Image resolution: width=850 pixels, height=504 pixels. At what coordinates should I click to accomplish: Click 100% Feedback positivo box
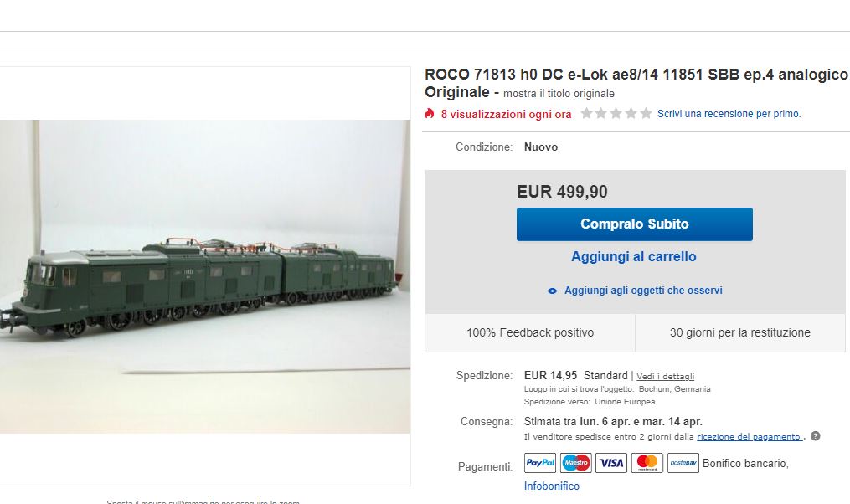(x=530, y=332)
